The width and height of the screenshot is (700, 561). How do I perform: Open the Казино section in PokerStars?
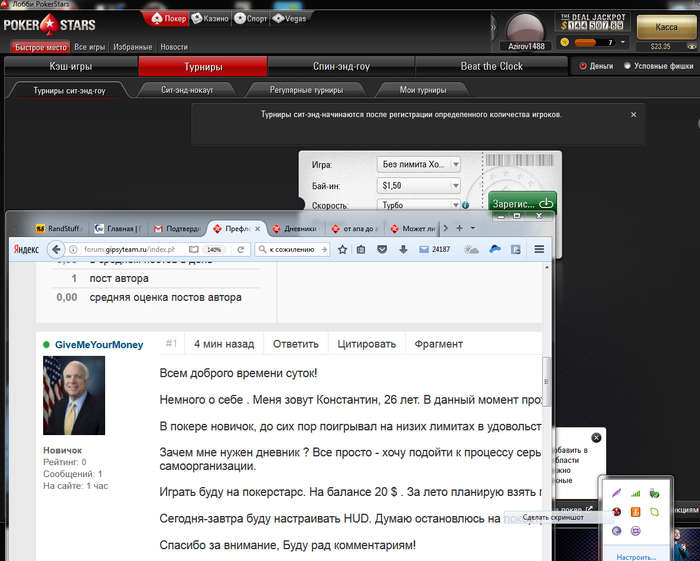209,18
